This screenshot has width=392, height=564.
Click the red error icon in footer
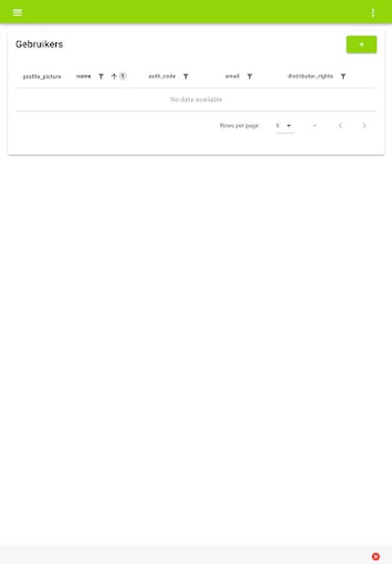pos(376,556)
